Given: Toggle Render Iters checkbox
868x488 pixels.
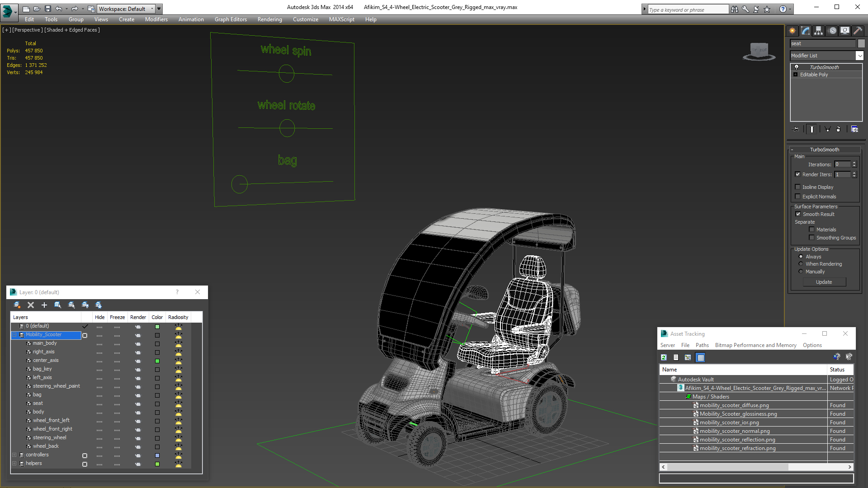Looking at the screenshot, I should tap(797, 174).
